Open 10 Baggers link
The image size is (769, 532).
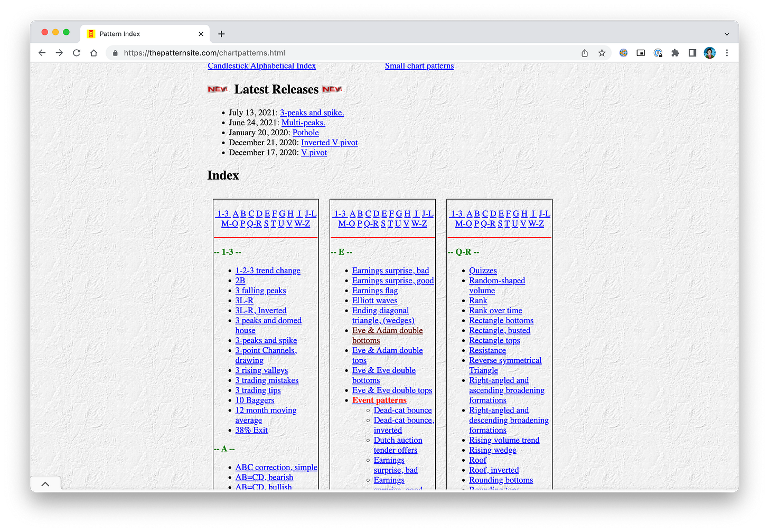[255, 400]
